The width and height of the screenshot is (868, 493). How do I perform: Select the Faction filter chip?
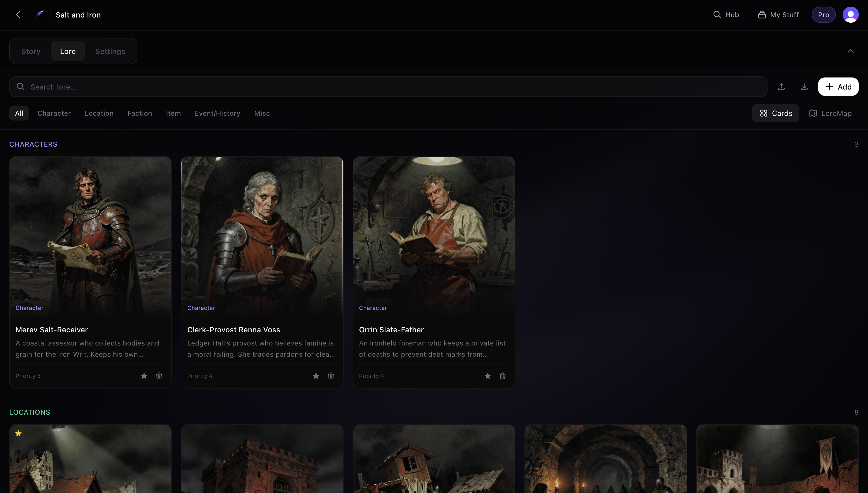pos(139,113)
